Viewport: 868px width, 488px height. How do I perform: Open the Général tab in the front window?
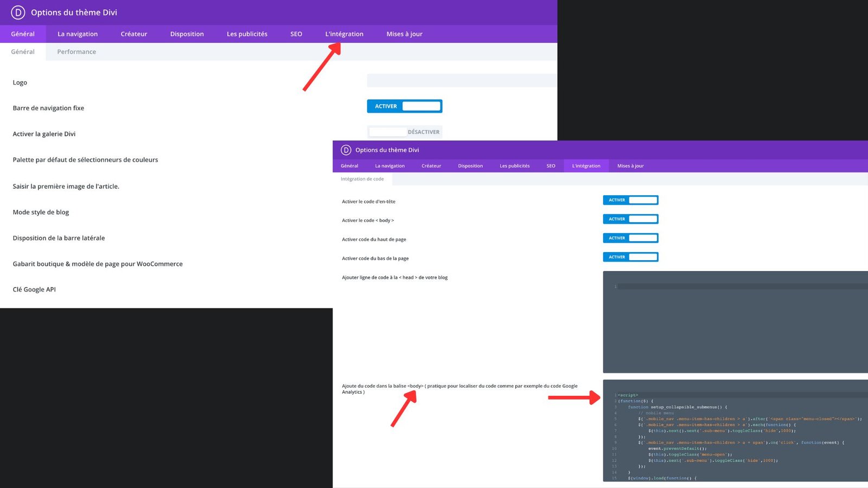349,166
